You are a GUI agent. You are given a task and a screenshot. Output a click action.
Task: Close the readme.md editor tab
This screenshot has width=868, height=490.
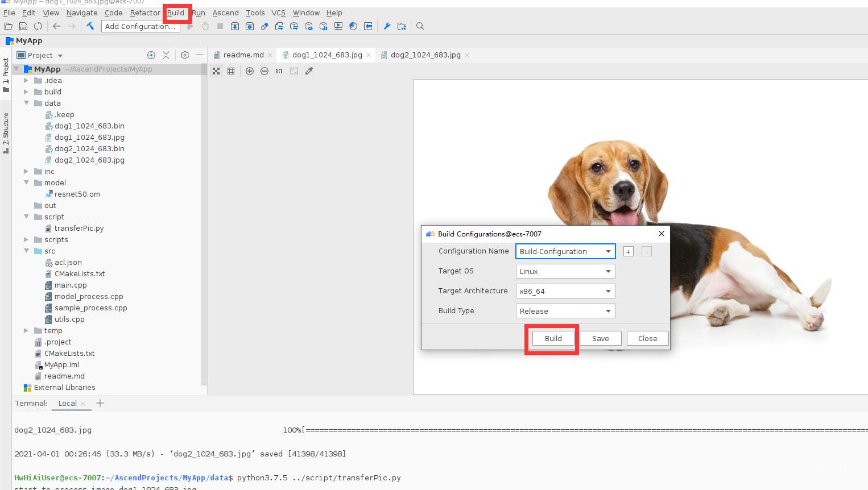(x=270, y=55)
